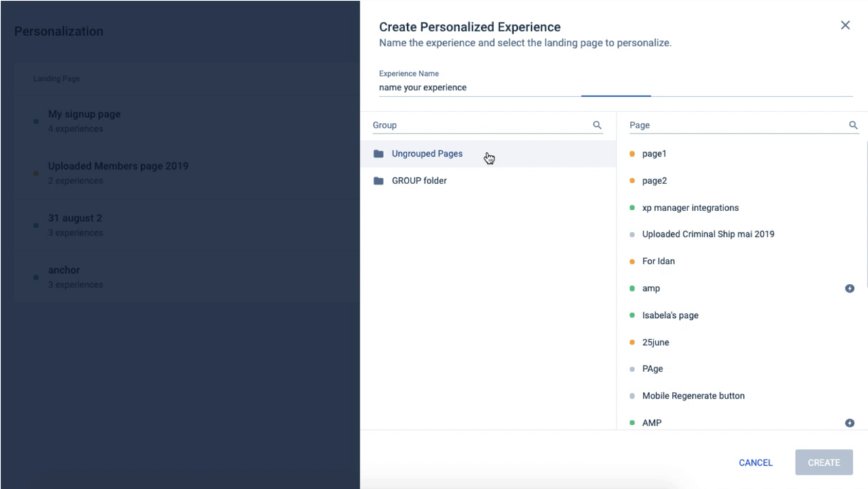Click the Ungrouped Pages folder icon
This screenshot has width=868, height=489.
[x=379, y=154]
